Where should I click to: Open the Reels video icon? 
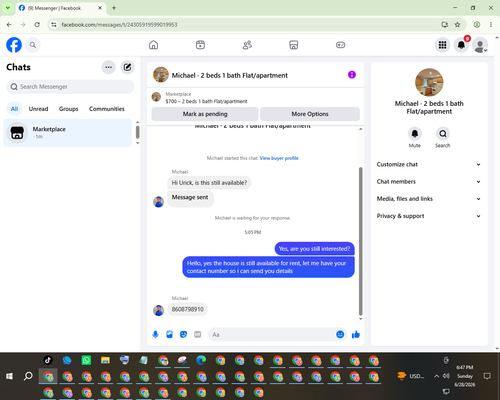coord(200,45)
